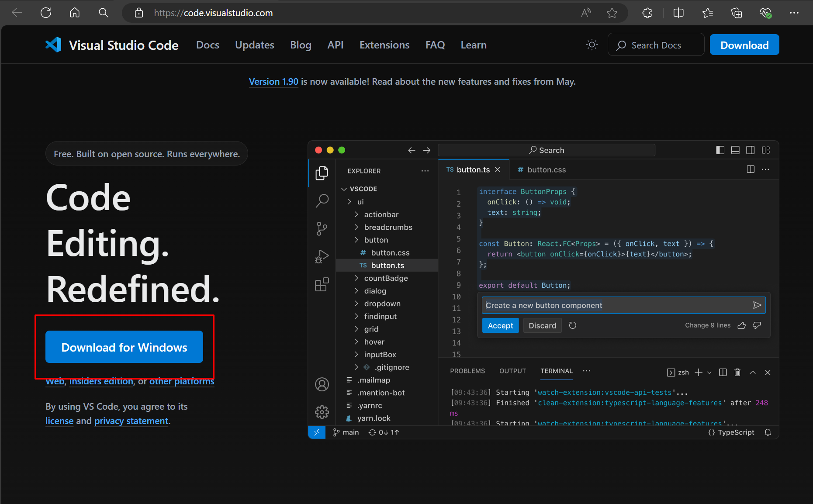Switch to the OUTPUT panel tab

512,371
